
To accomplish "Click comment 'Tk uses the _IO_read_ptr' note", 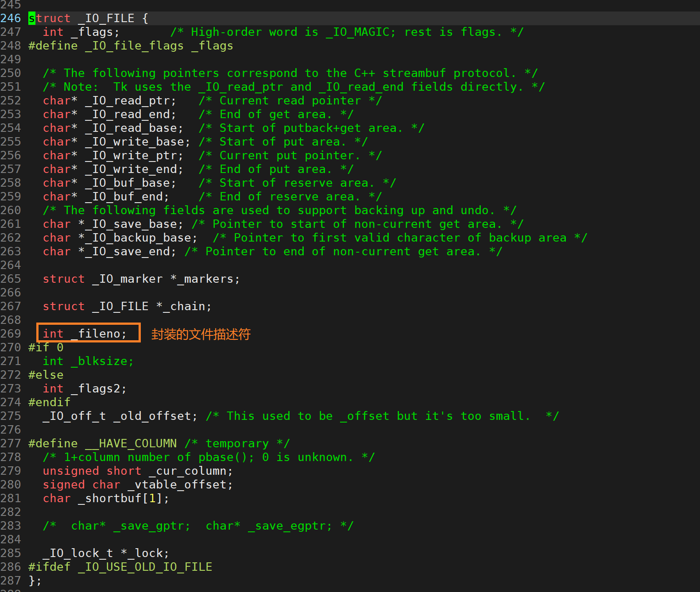I will click(x=294, y=87).
